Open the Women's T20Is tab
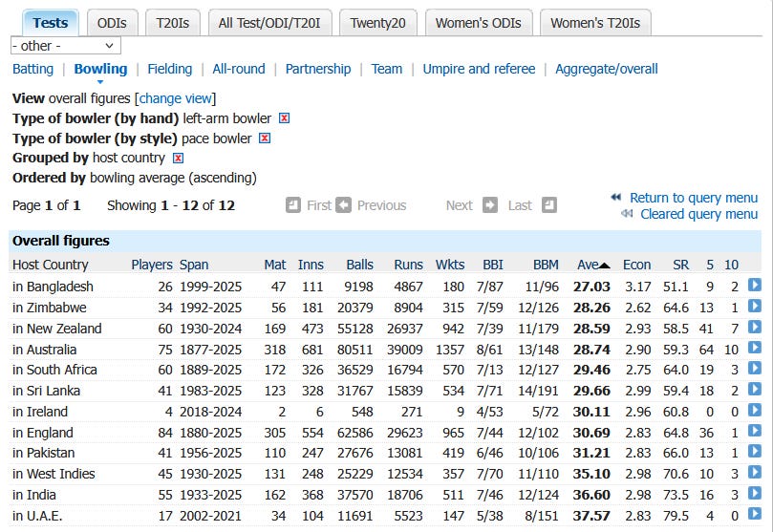This screenshot has height=532, width=773. [x=595, y=23]
